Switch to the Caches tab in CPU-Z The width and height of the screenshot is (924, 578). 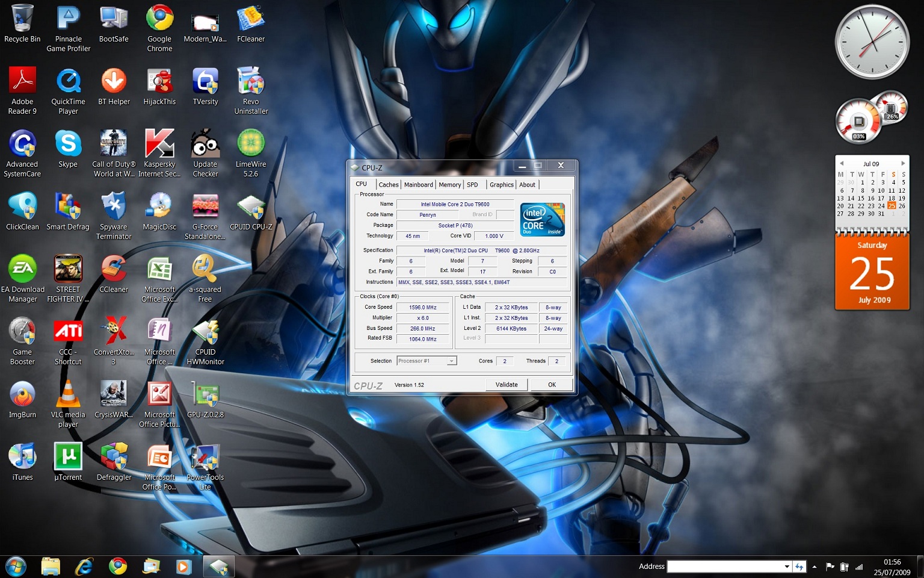tap(388, 185)
